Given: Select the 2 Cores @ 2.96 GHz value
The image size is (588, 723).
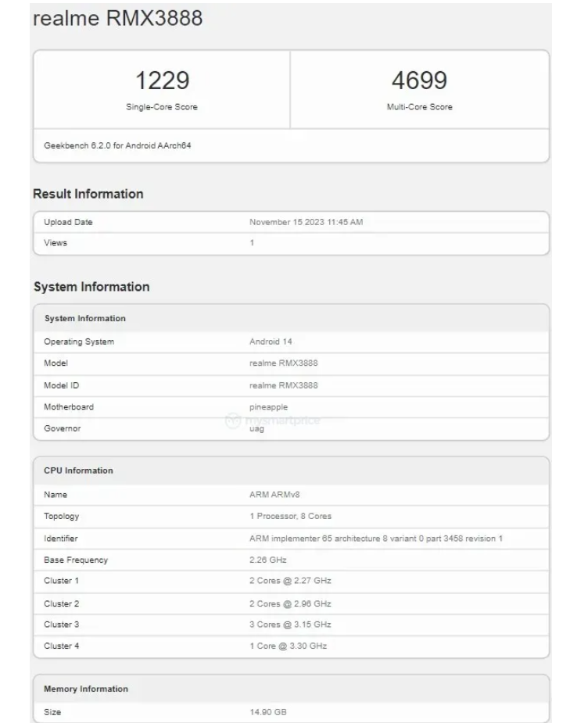Looking at the screenshot, I should tap(291, 604).
